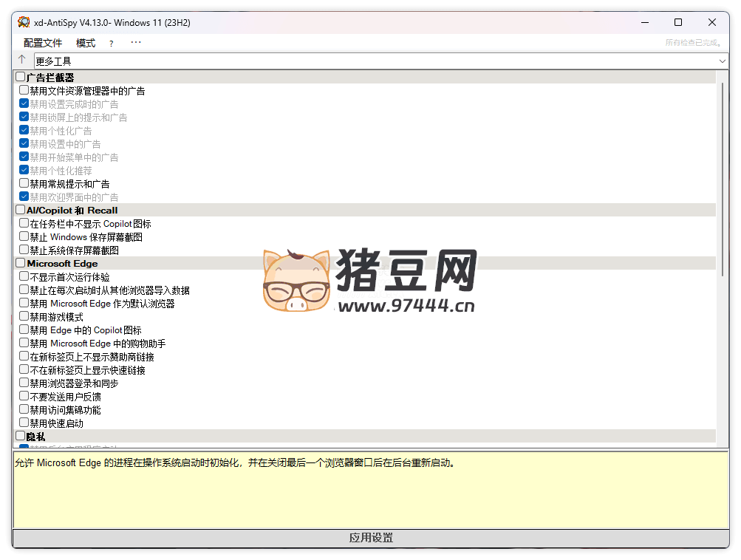Click the vertical scrollbar of settings list

[723, 177]
